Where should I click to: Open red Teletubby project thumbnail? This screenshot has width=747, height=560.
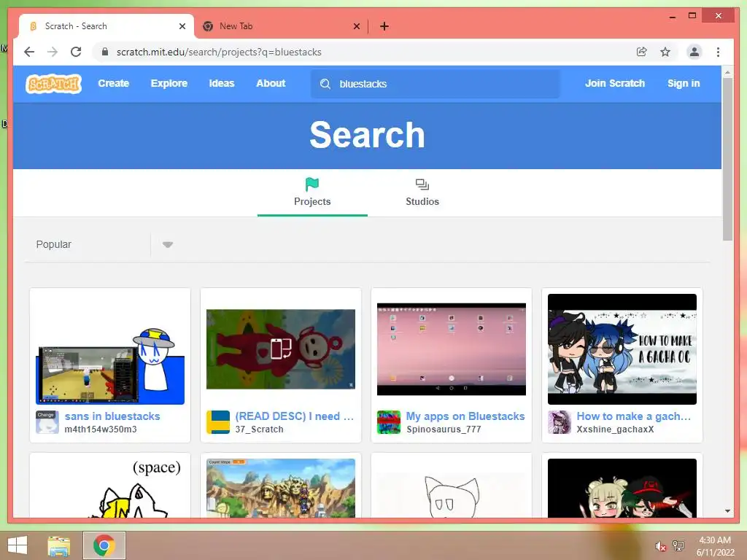click(281, 349)
